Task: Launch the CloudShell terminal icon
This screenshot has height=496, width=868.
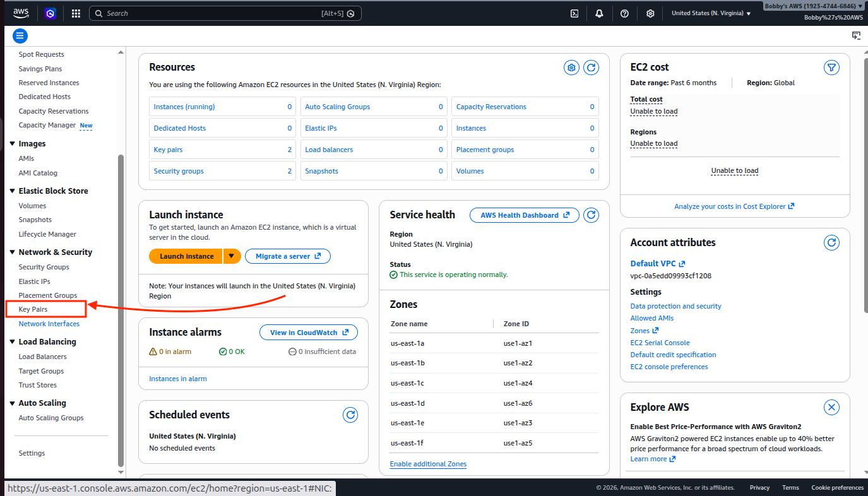Action: 574,13
